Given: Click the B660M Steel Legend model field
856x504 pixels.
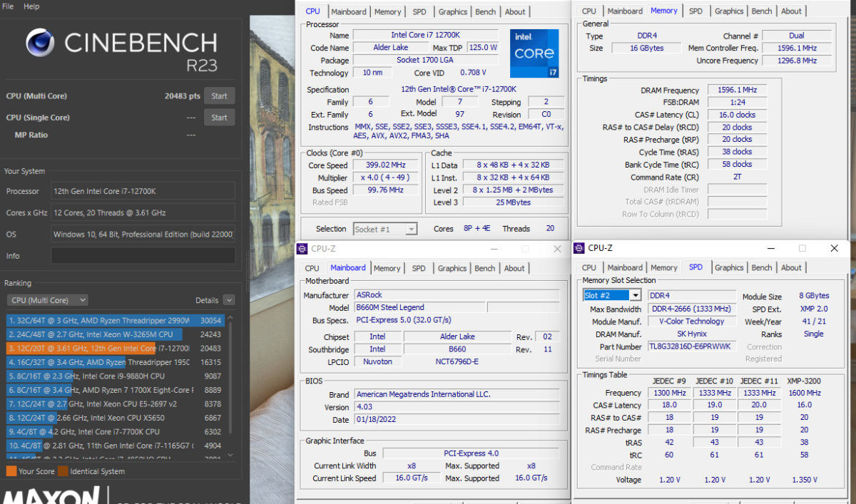Looking at the screenshot, I should 419,307.
